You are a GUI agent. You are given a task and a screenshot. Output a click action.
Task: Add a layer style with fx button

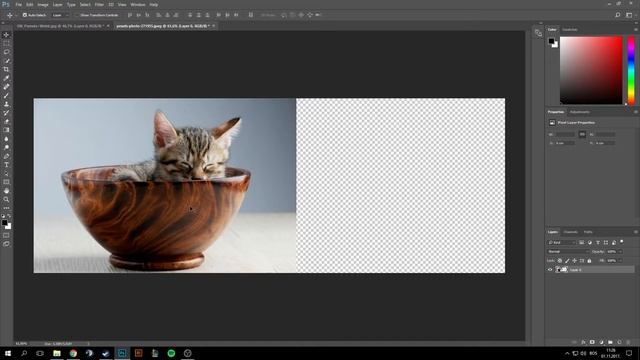tap(583, 342)
